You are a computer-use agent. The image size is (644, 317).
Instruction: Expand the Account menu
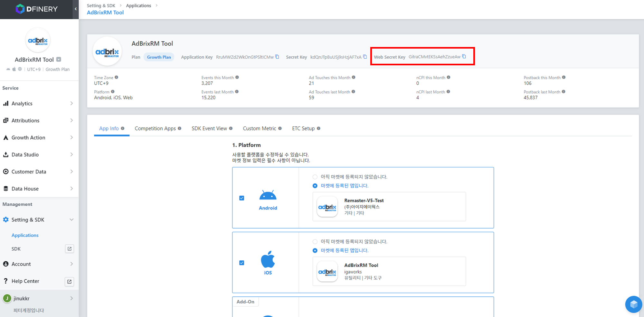pyautogui.click(x=39, y=264)
